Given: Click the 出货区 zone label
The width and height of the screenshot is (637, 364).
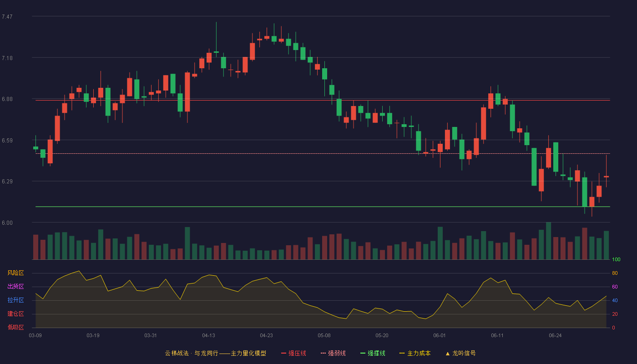Looking at the screenshot, I should click(15, 287).
